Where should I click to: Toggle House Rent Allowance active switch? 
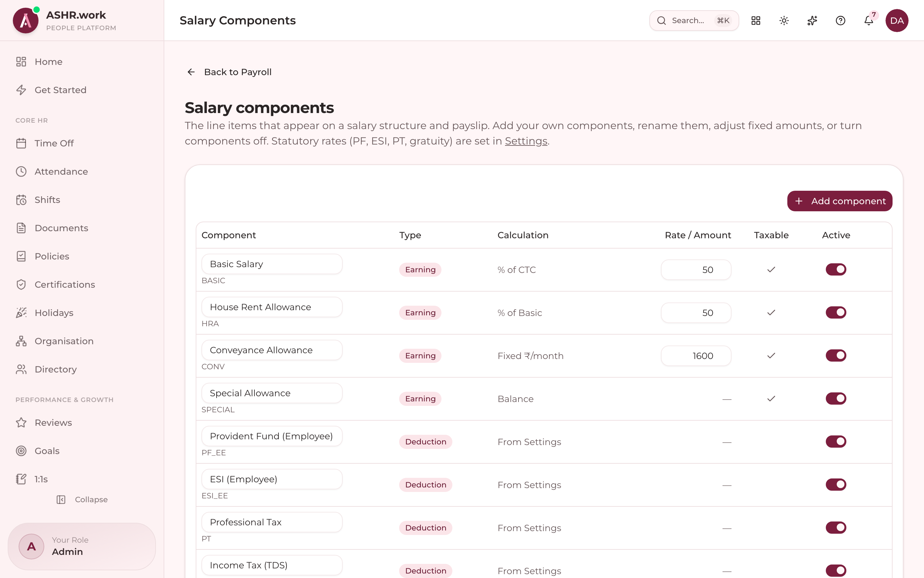836,313
